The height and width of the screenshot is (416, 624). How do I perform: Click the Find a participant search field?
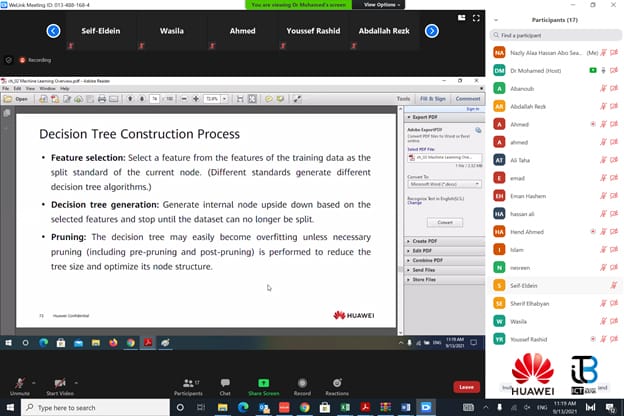(x=555, y=35)
